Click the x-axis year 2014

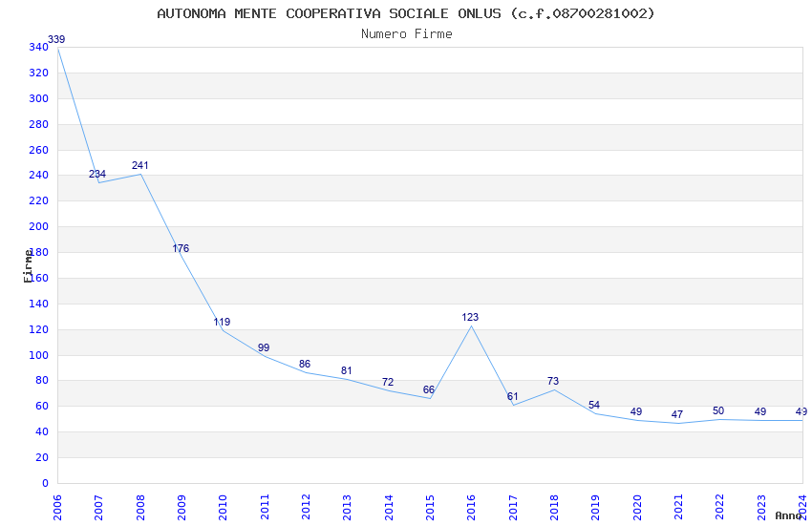tap(389, 508)
